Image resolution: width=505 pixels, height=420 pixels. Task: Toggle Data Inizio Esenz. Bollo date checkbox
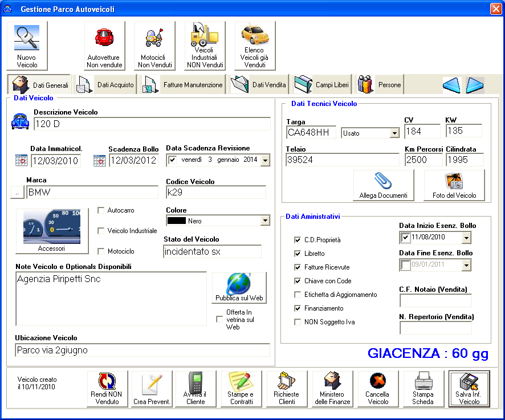[x=405, y=238]
